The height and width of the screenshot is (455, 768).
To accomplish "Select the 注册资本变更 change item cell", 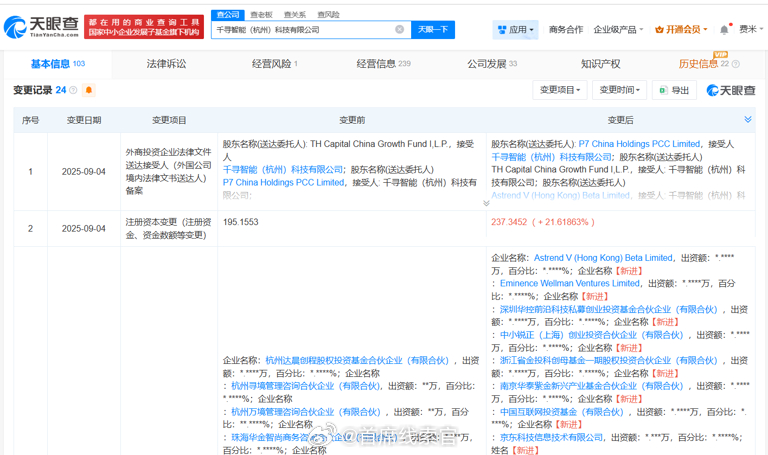I will [x=168, y=229].
